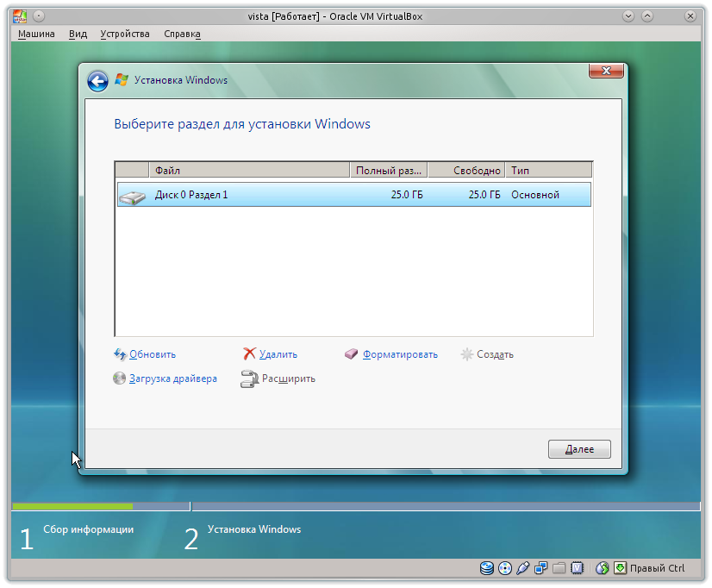Click the Загрузка драйвера link
Image resolution: width=712 pixels, height=588 pixels.
tap(172, 378)
